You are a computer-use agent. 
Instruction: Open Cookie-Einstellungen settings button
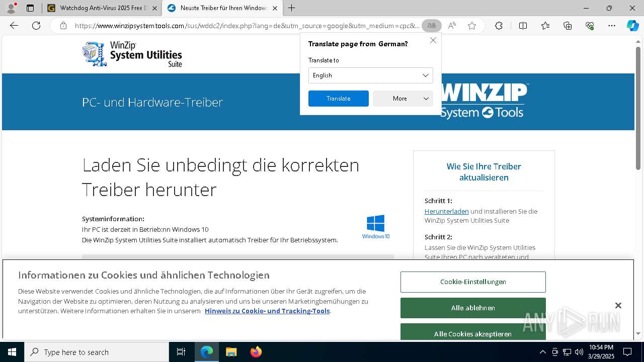473,282
